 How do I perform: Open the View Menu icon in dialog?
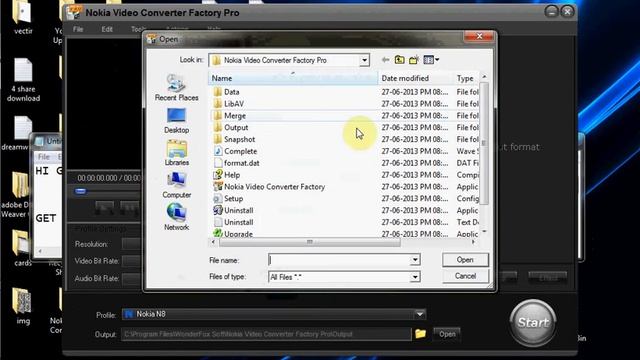[431, 60]
